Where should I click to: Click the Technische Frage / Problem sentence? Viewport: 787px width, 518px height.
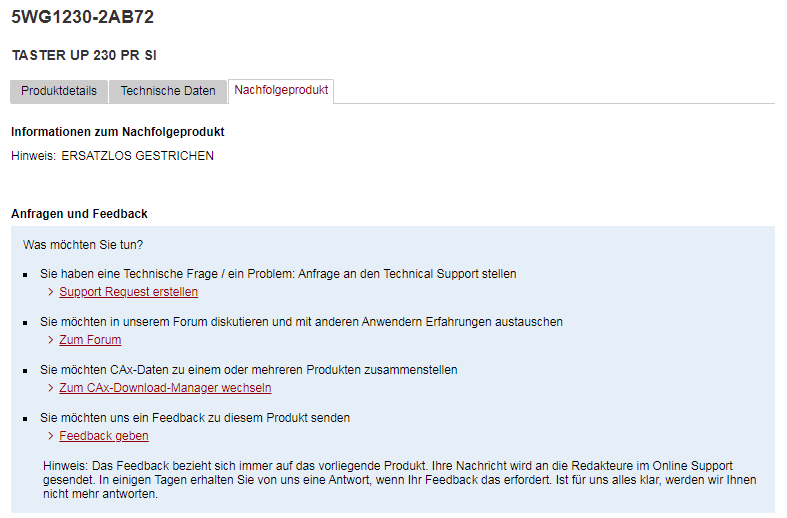pyautogui.click(x=278, y=273)
